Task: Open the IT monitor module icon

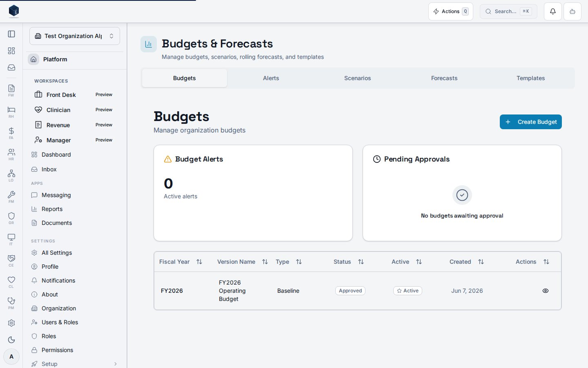Action: [x=11, y=239]
